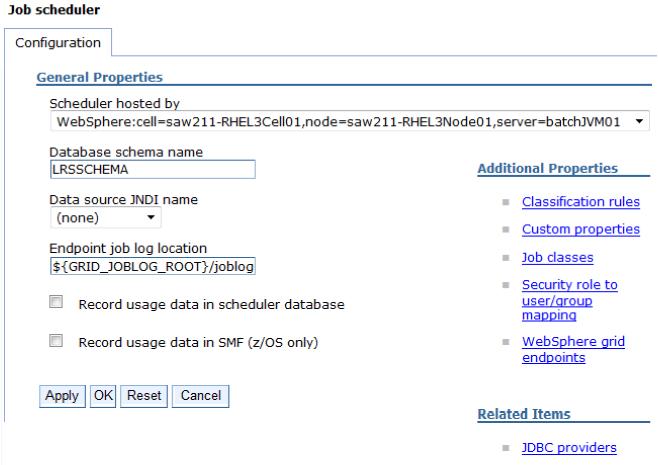Click the Database schema name field
The image size is (658, 465).
(153, 169)
